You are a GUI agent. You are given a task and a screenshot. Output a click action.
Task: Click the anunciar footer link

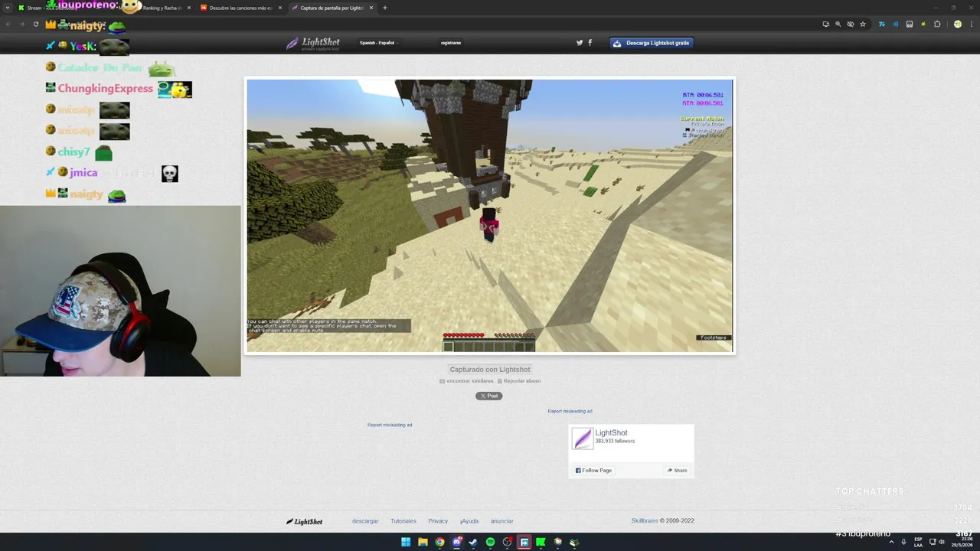click(x=502, y=521)
